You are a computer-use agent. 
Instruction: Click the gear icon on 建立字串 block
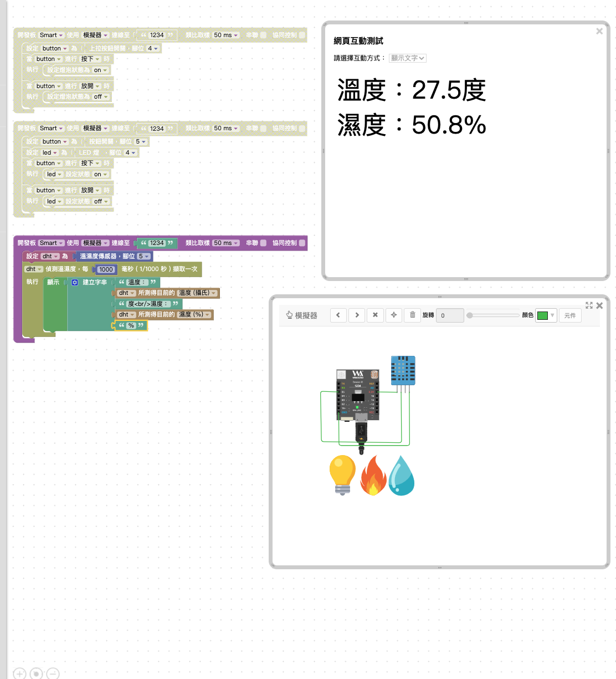pos(75,283)
